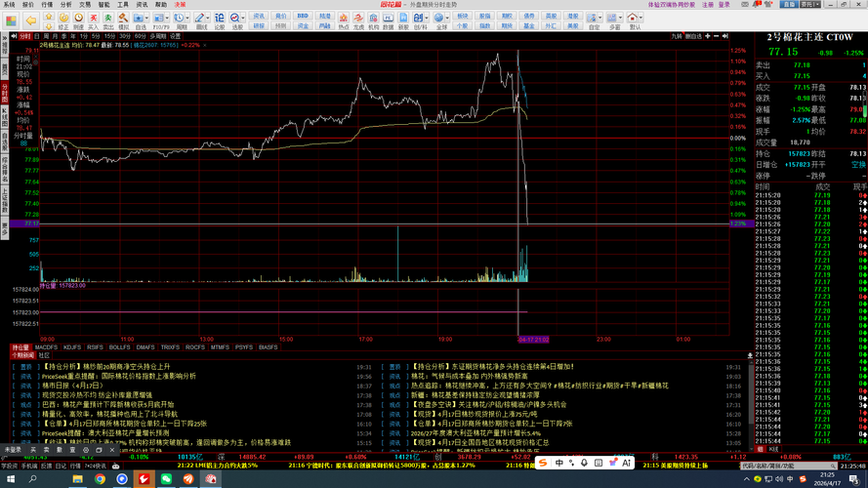Open the 机构 institutions icon
This screenshot has height=488, width=868.
[374, 18]
